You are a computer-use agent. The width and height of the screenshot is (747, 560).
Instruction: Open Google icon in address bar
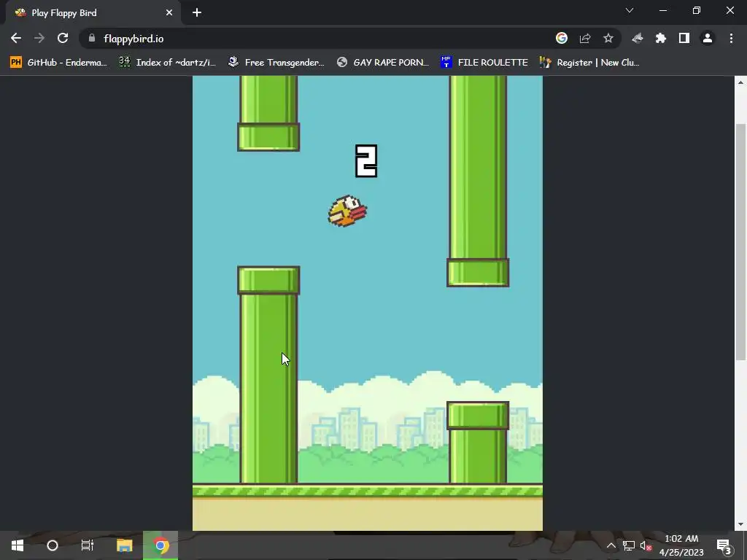(562, 38)
